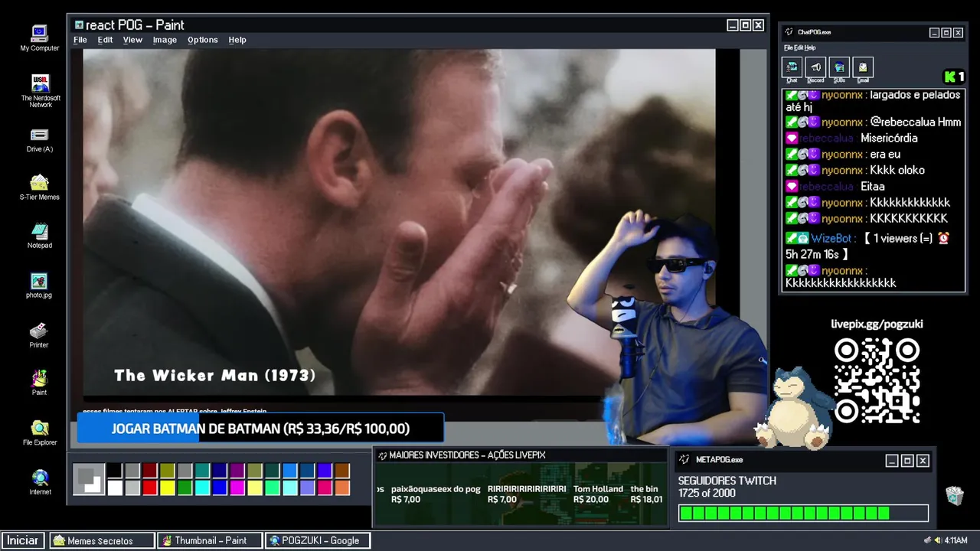Click the Seguidores Twitch green progress bar
Image resolution: width=980 pixels, height=551 pixels.
(803, 513)
